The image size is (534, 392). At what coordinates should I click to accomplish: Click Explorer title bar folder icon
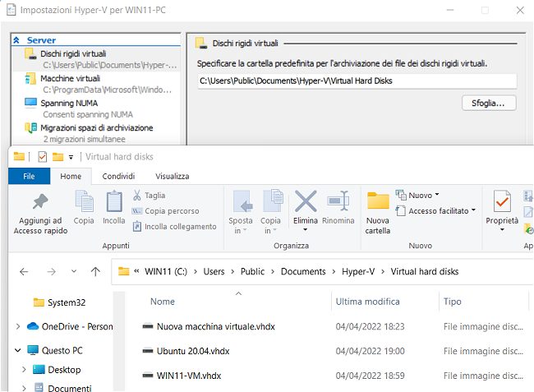(19, 157)
